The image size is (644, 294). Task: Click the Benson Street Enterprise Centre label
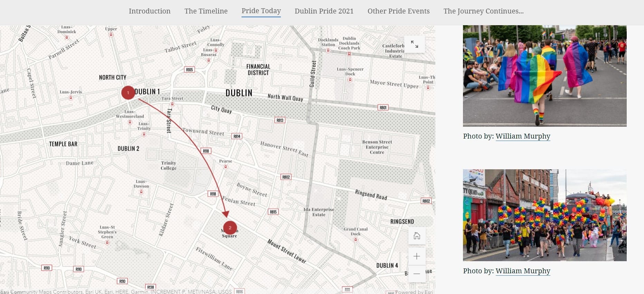coord(377,147)
